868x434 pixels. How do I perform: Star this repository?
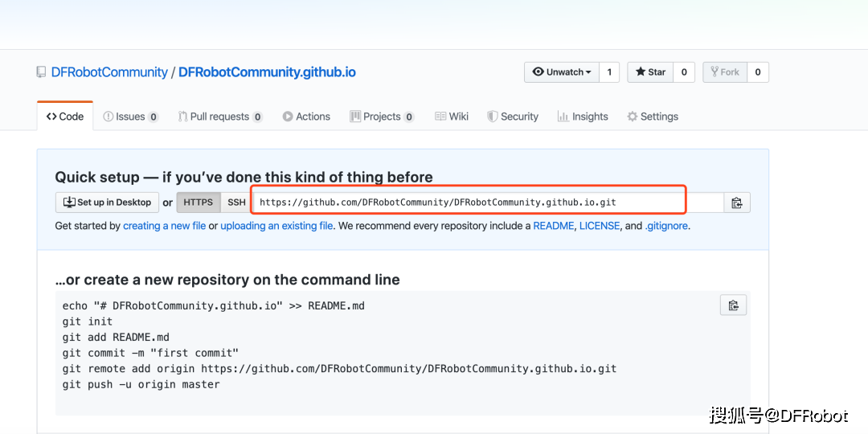point(650,72)
